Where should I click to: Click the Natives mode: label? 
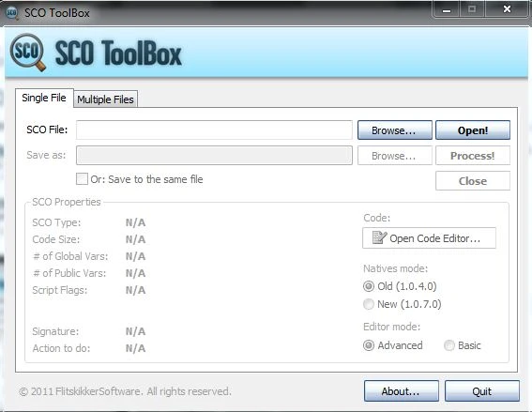pyautogui.click(x=395, y=268)
